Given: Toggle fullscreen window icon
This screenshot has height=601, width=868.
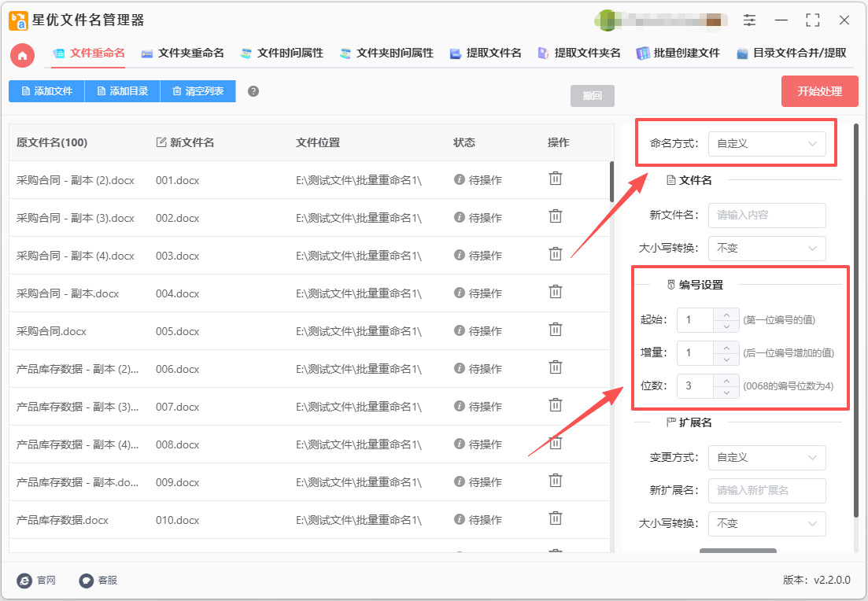Looking at the screenshot, I should (x=813, y=20).
